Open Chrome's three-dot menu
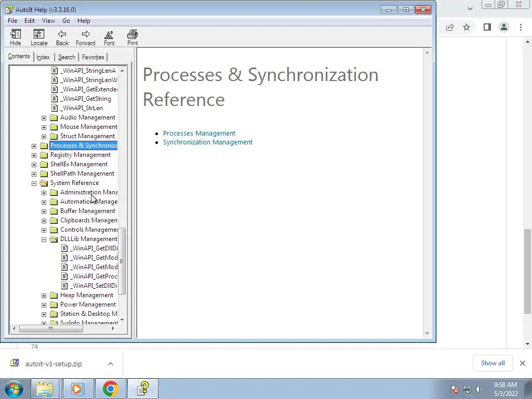This screenshot has height=399, width=532. click(521, 27)
